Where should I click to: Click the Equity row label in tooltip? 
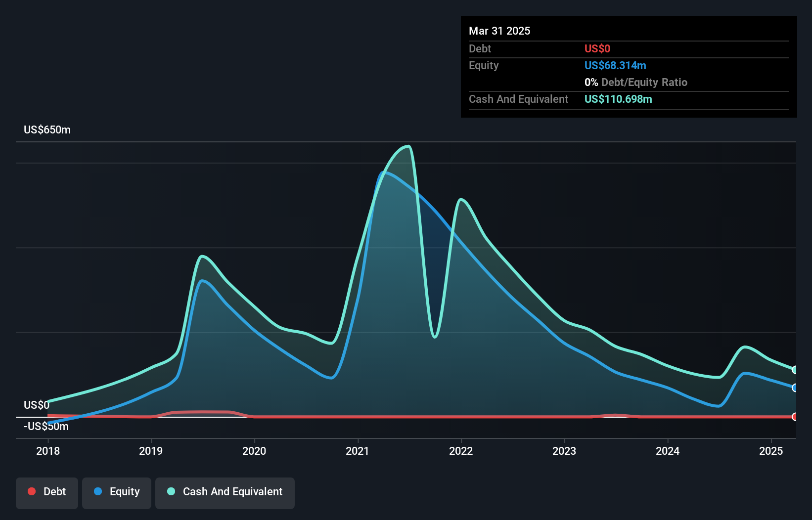[484, 66]
